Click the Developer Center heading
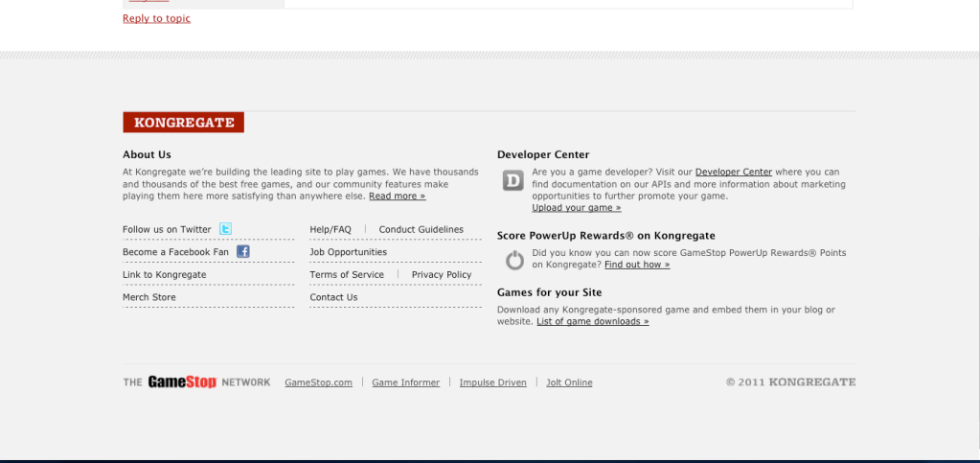980x463 pixels. pos(543,154)
